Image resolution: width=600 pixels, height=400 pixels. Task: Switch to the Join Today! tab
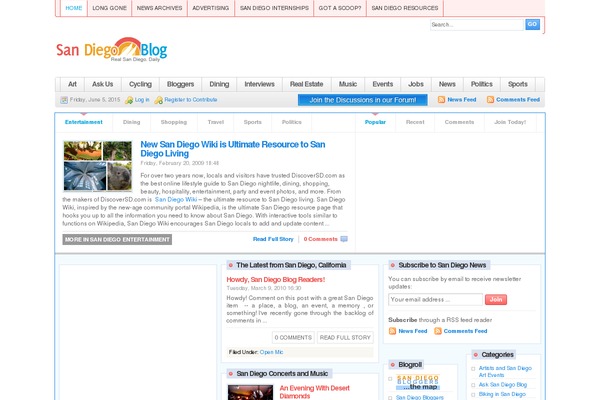(x=510, y=122)
